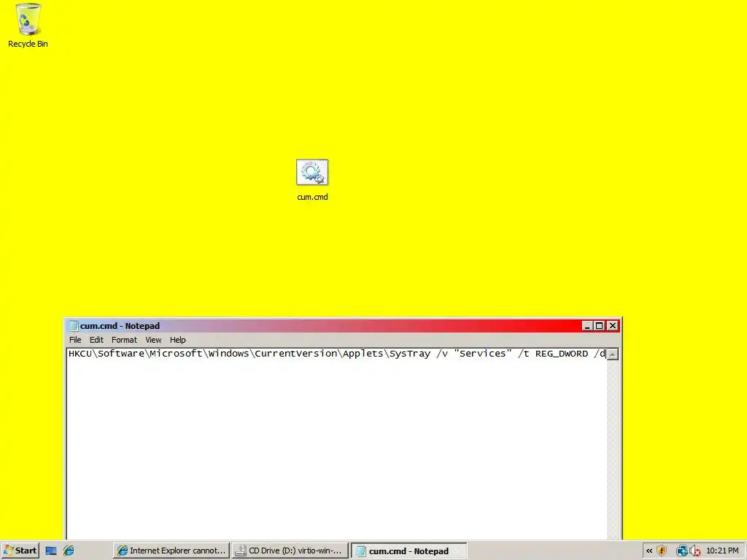
Task: Select the Recycle Bin desktop icon
Action: tap(28, 26)
